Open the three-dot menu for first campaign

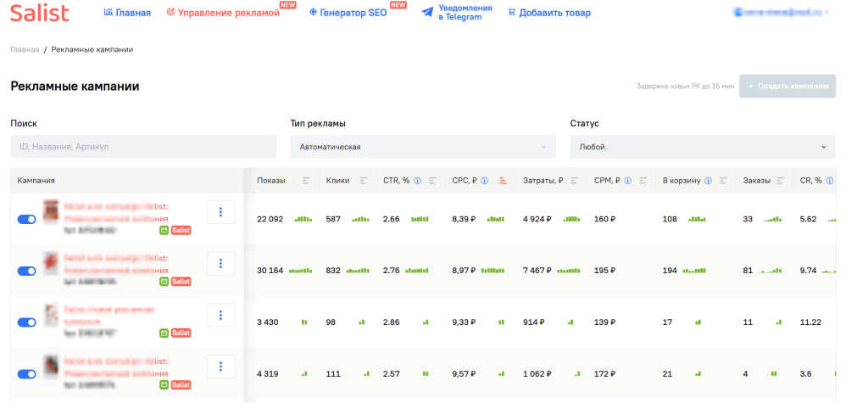click(220, 212)
